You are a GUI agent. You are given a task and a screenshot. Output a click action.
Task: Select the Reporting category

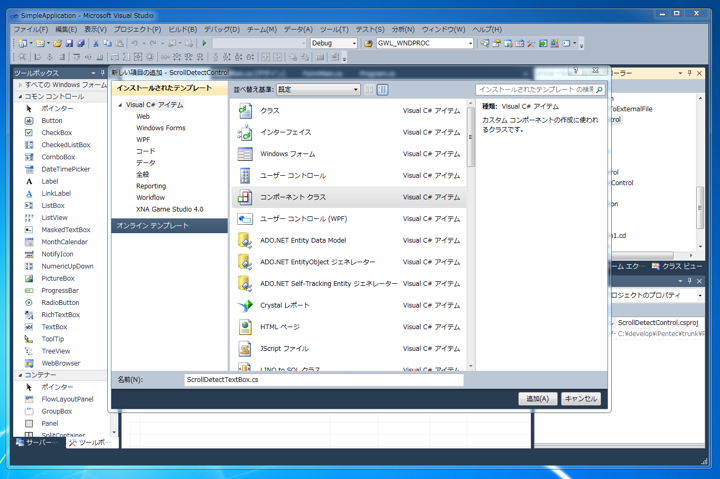151,186
